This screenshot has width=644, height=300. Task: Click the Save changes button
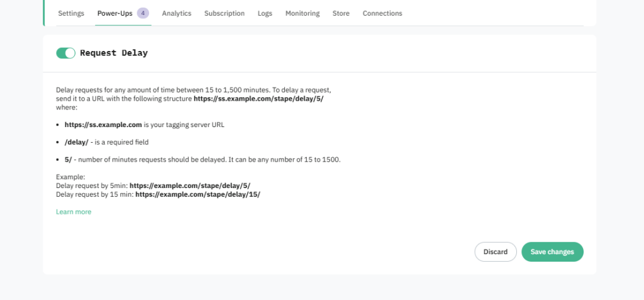[552, 252]
